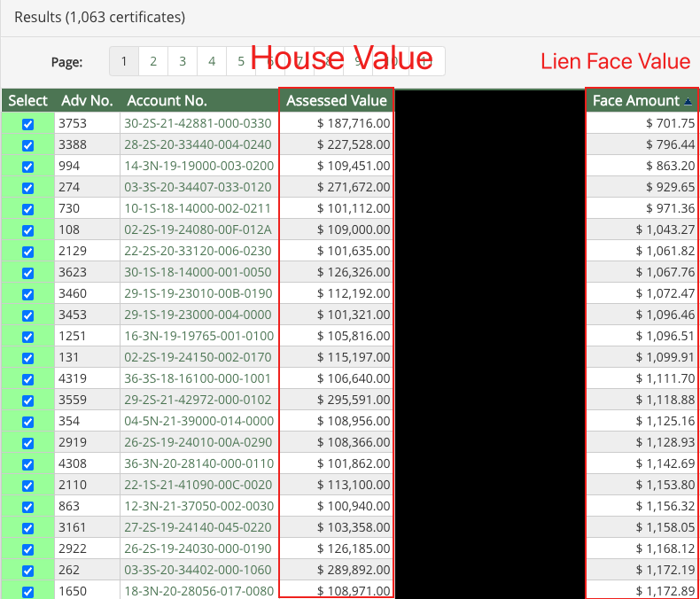Viewport: 700px width, 599px height.
Task: Open account 26-2S-19-24030-000-0190
Action: [x=198, y=548]
